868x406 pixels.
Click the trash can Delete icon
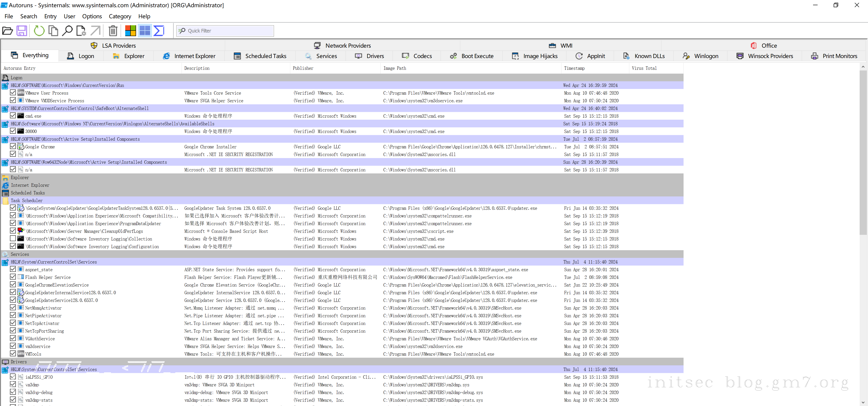[113, 31]
